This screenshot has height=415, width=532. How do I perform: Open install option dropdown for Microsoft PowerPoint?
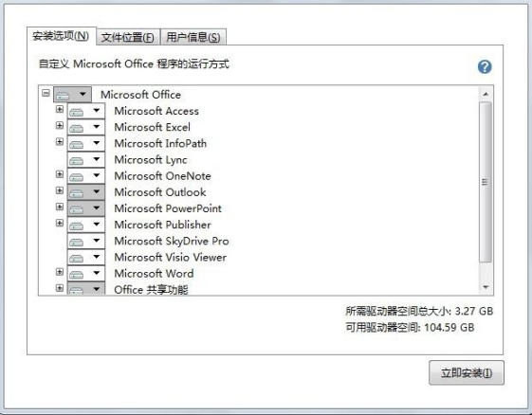(x=86, y=208)
